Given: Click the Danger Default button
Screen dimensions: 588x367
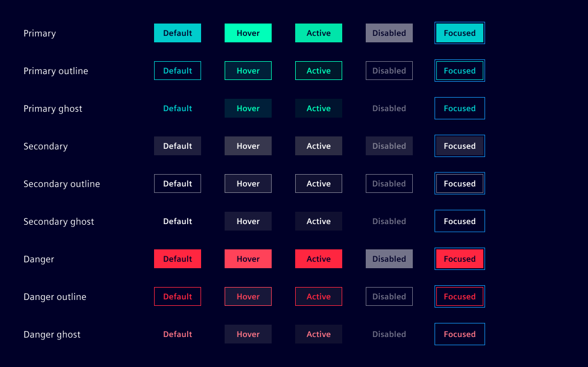Looking at the screenshot, I should click(x=178, y=259).
